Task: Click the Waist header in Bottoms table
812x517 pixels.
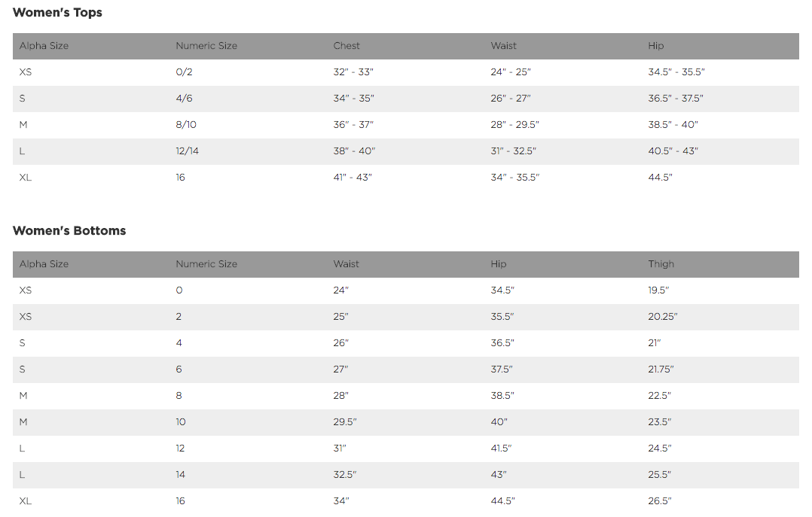Action: point(346,264)
